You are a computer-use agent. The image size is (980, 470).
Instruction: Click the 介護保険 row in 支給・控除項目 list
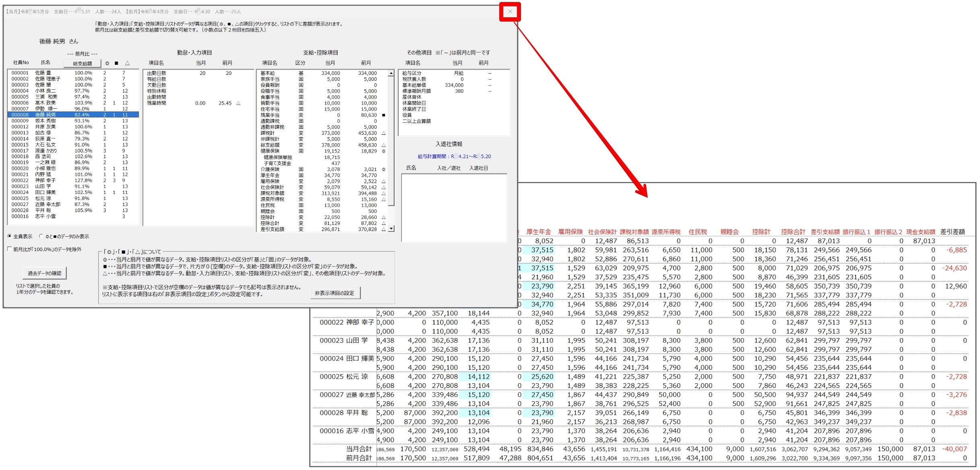point(322,169)
